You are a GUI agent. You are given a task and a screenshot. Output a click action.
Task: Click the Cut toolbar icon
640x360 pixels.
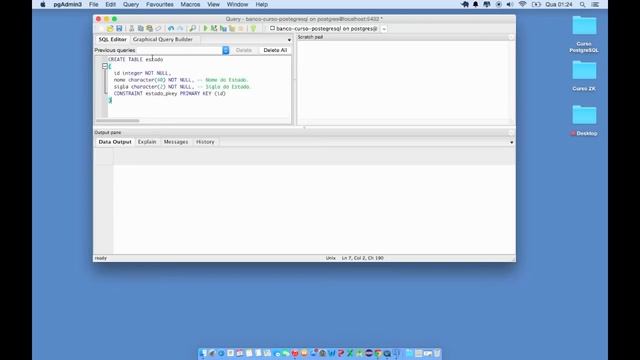click(x=131, y=29)
